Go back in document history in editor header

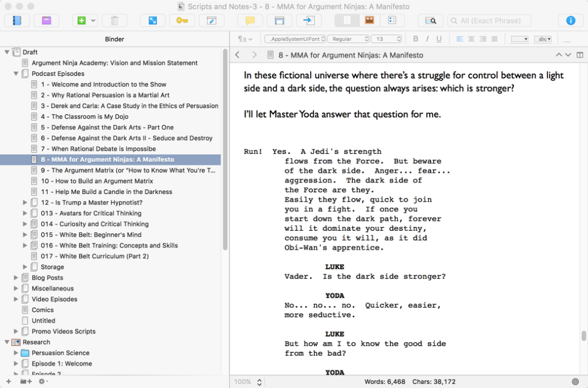click(x=237, y=55)
